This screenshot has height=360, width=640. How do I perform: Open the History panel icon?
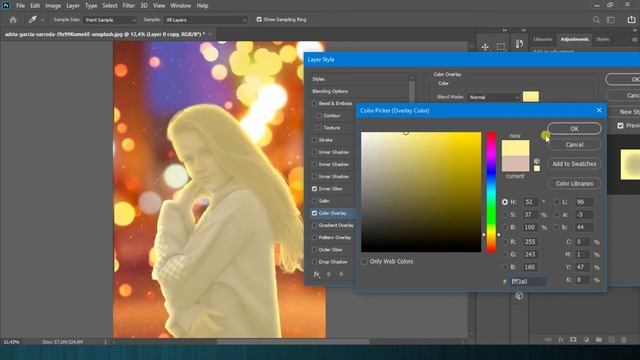click(519, 44)
